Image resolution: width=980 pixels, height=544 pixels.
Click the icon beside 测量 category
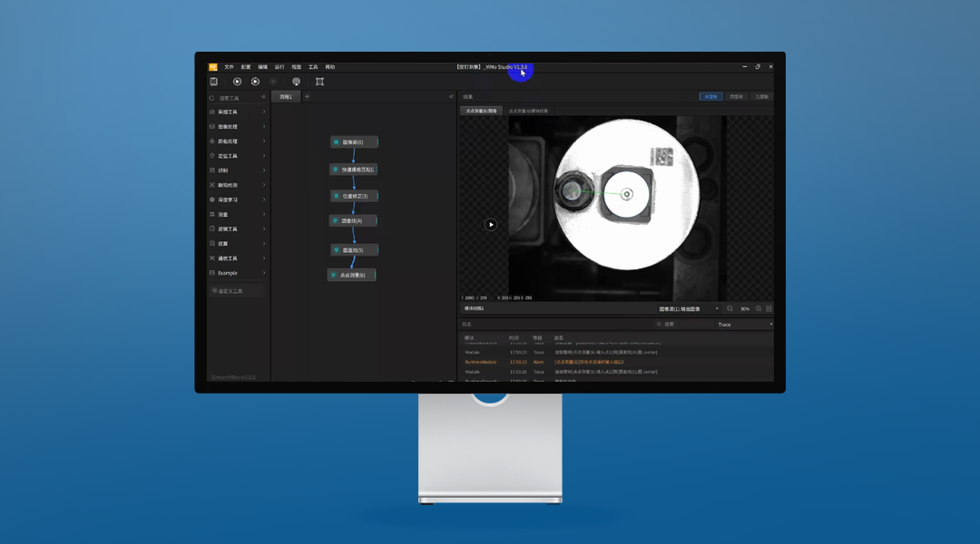[212, 214]
